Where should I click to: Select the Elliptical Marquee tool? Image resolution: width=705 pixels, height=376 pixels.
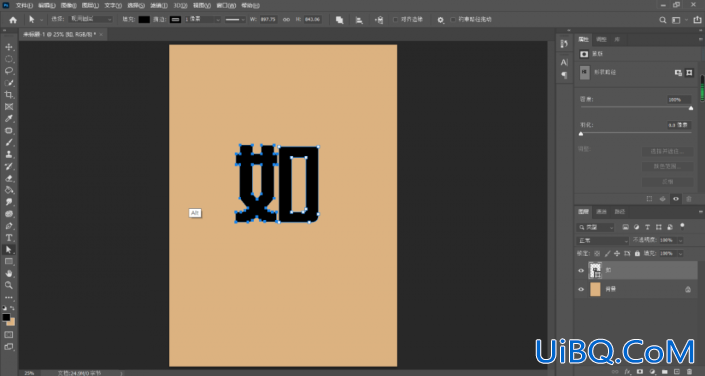(x=9, y=59)
